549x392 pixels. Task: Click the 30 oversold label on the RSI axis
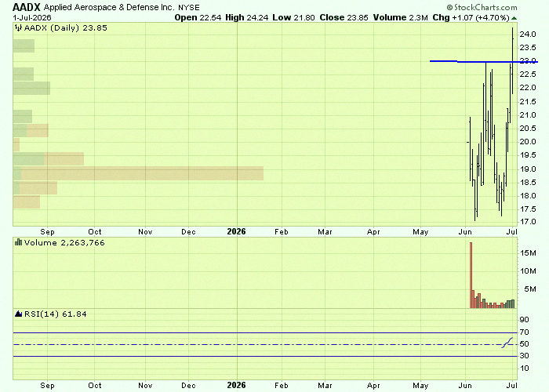tap(525, 356)
